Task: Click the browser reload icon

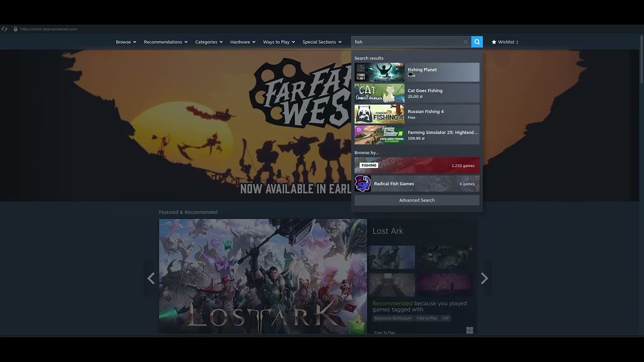Action: pyautogui.click(x=5, y=29)
